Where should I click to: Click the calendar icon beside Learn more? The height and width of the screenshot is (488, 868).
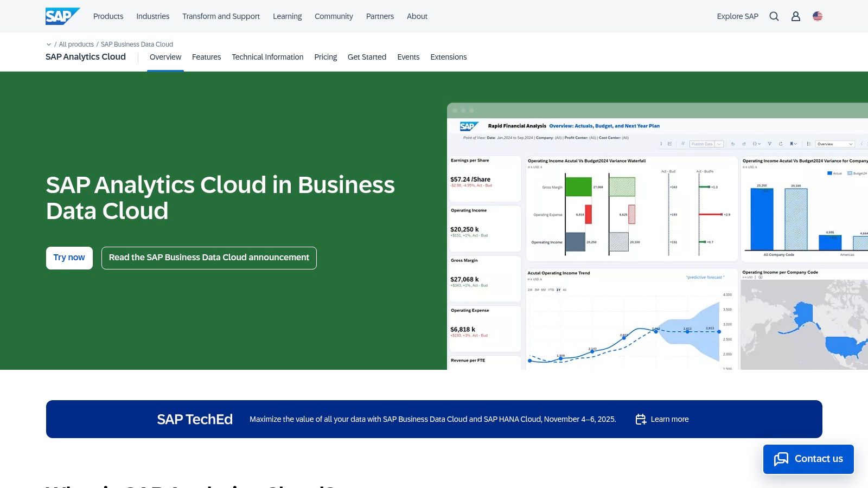(641, 419)
